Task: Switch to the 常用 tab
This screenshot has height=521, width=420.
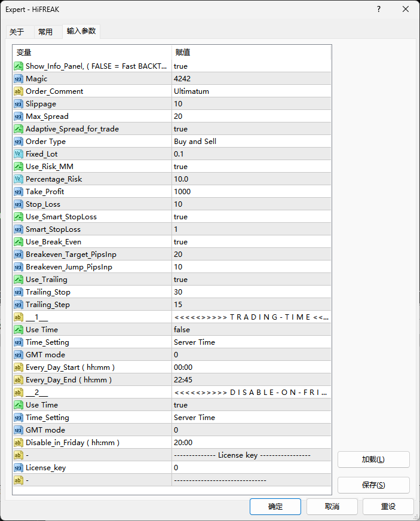Action: tap(45, 32)
